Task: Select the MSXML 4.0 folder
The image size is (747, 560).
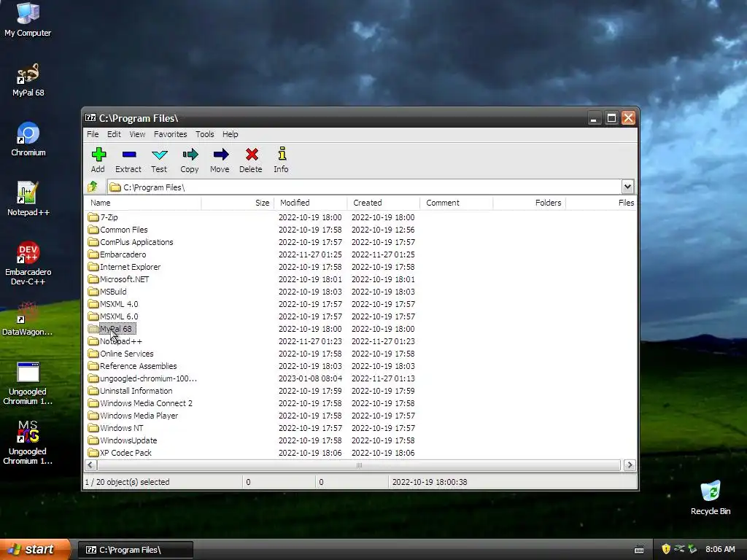Action: coord(119,304)
